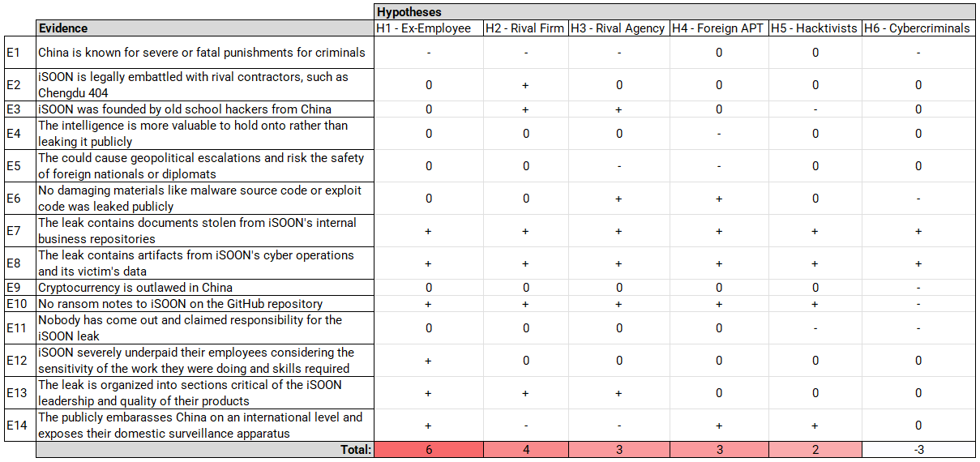Click 'Cryptocurrency is outlawed in China' cell

coord(205,288)
